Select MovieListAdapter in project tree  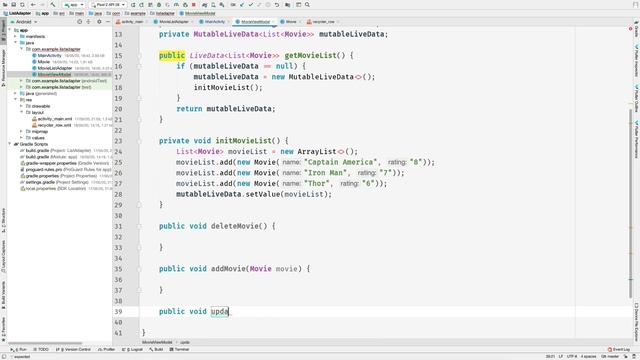[55, 68]
